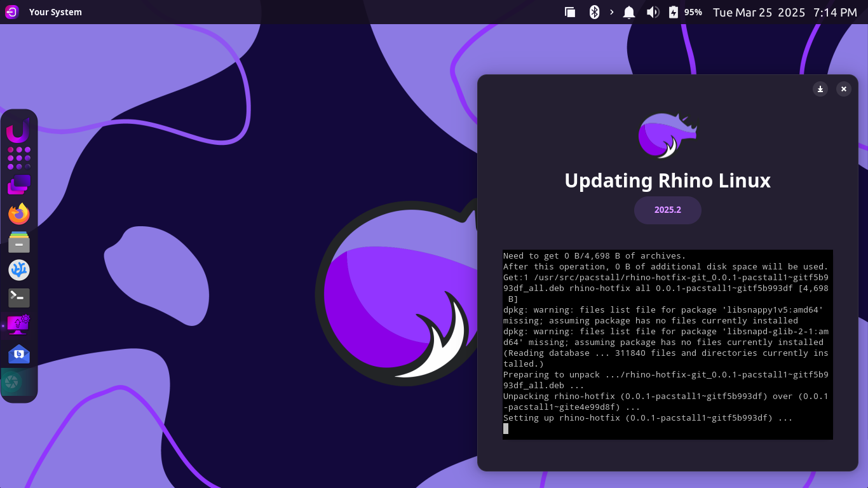The height and width of the screenshot is (488, 868).
Task: Open the volume control in the tray
Action: tap(653, 12)
